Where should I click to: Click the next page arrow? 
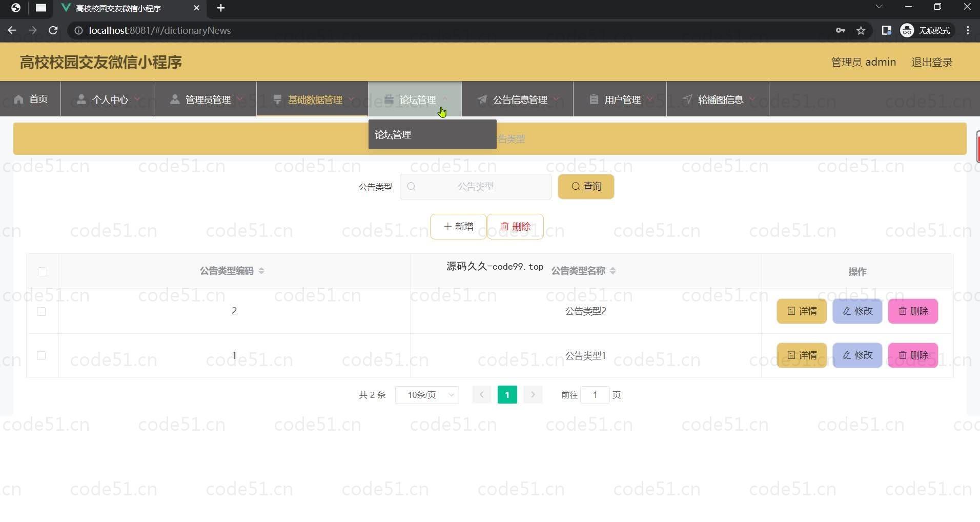pos(533,395)
